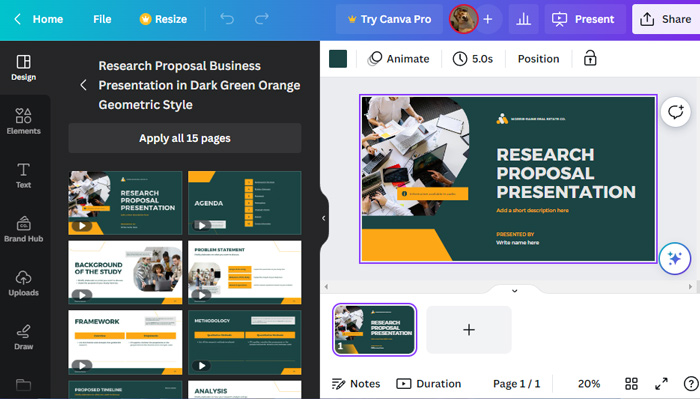Apply all 15 pages
This screenshot has height=399, width=700.
click(185, 138)
